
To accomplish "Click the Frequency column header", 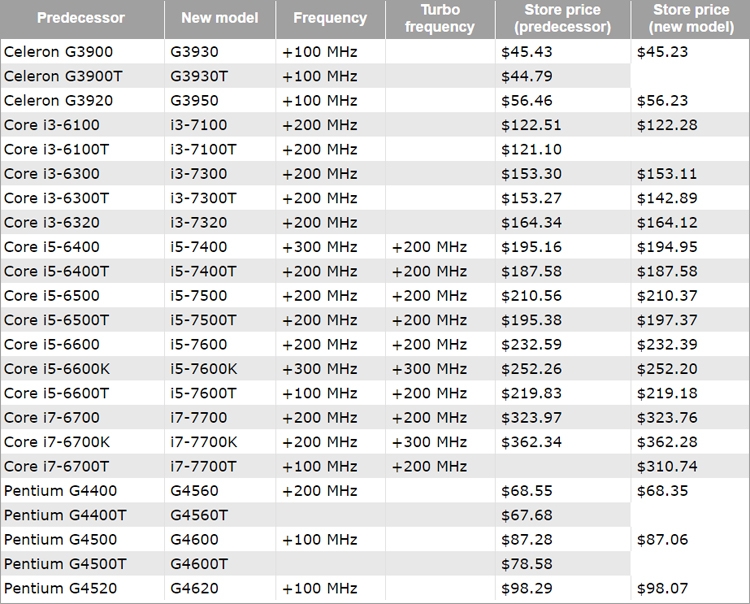I will click(330, 19).
